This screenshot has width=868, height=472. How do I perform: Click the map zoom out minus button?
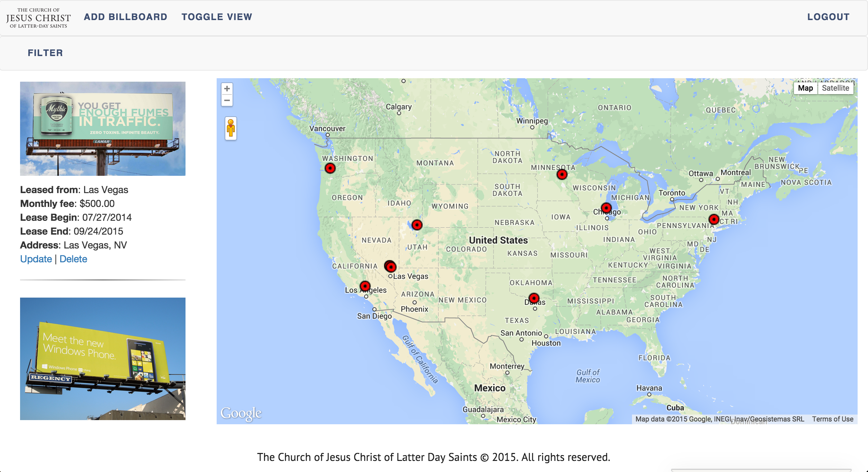[227, 100]
